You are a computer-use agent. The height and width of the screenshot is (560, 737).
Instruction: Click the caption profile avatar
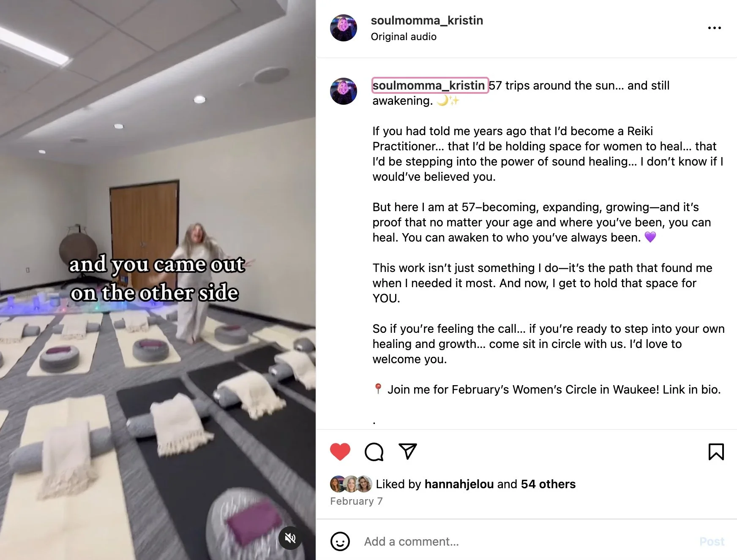click(x=344, y=91)
